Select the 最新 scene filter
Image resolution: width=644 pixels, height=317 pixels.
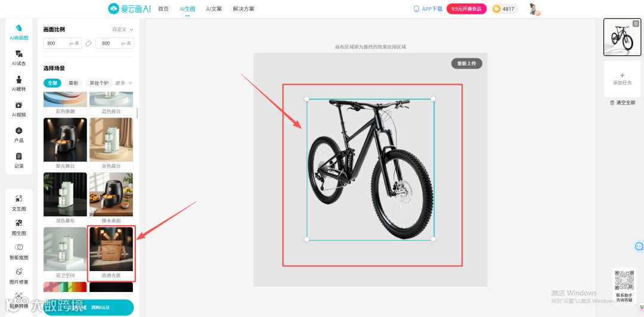(x=73, y=83)
